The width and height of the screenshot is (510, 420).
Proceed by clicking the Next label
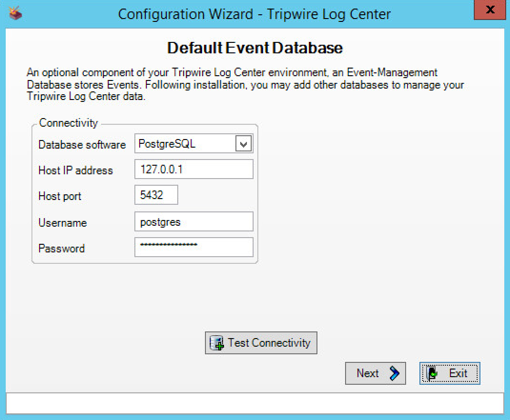coord(367,373)
